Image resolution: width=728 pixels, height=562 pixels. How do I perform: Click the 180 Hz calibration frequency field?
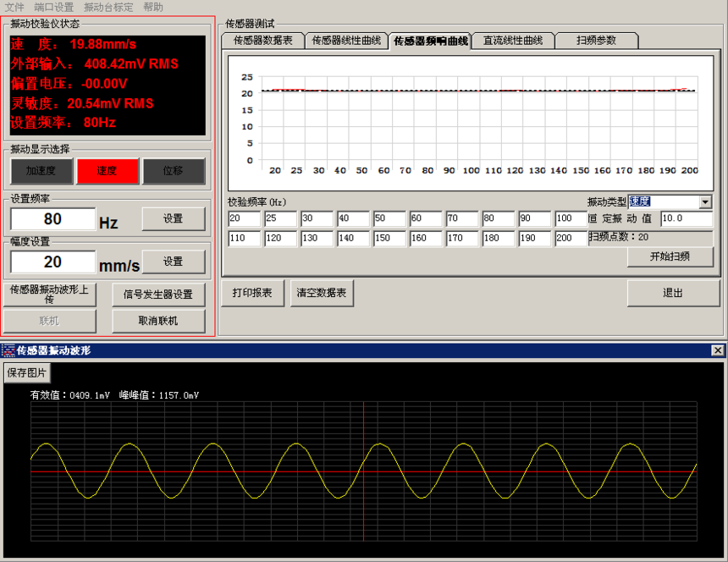499,239
